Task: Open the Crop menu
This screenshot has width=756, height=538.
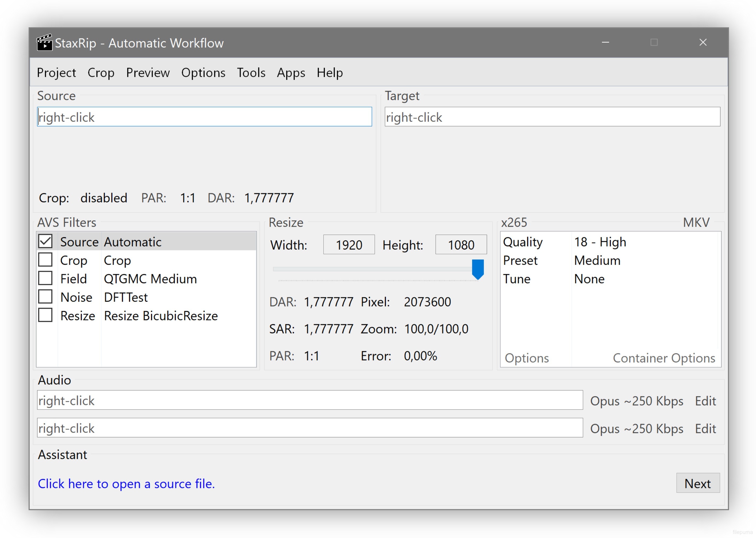Action: (x=101, y=73)
